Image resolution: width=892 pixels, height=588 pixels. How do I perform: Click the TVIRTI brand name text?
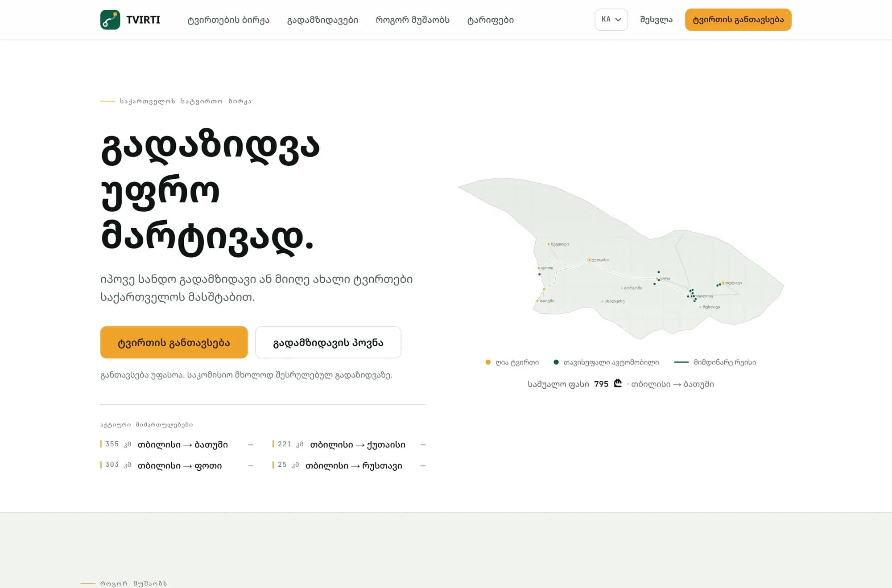point(143,20)
